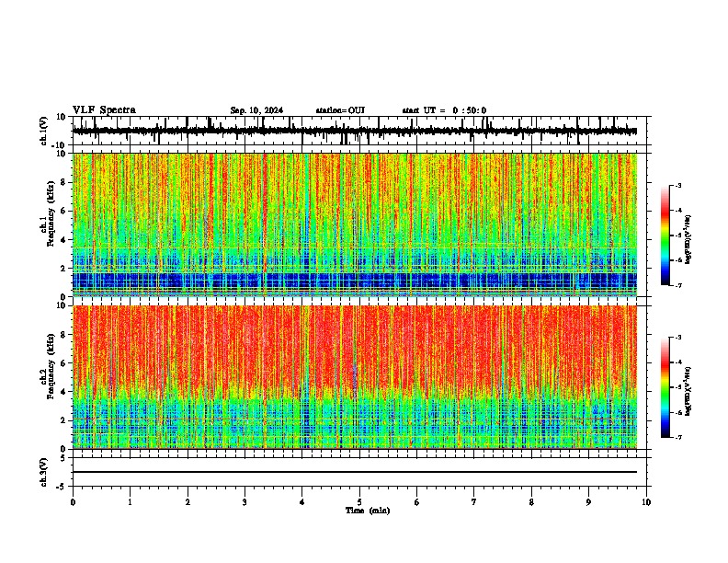Click the ch.2 color bar unit label
This screenshot has height=563, width=728.
tap(688, 391)
